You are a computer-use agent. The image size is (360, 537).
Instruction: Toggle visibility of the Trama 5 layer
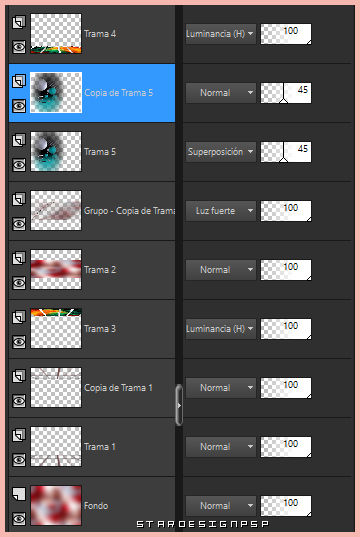pyautogui.click(x=19, y=165)
